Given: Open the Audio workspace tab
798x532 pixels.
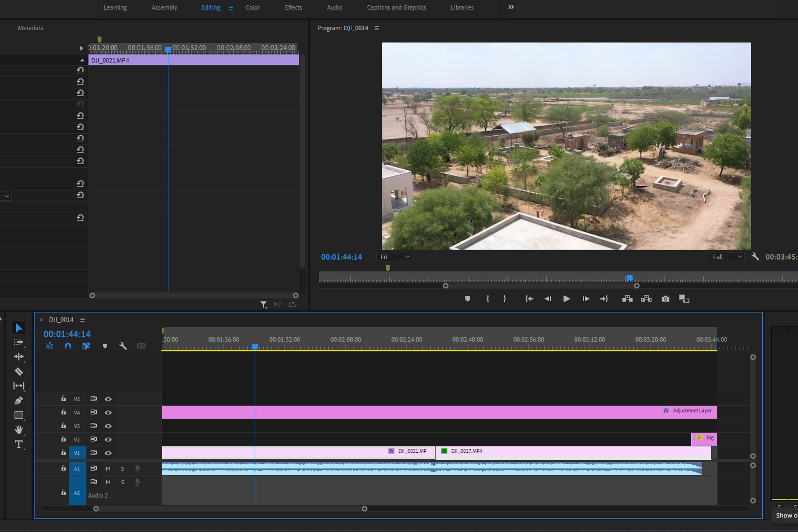Looking at the screenshot, I should point(334,7).
